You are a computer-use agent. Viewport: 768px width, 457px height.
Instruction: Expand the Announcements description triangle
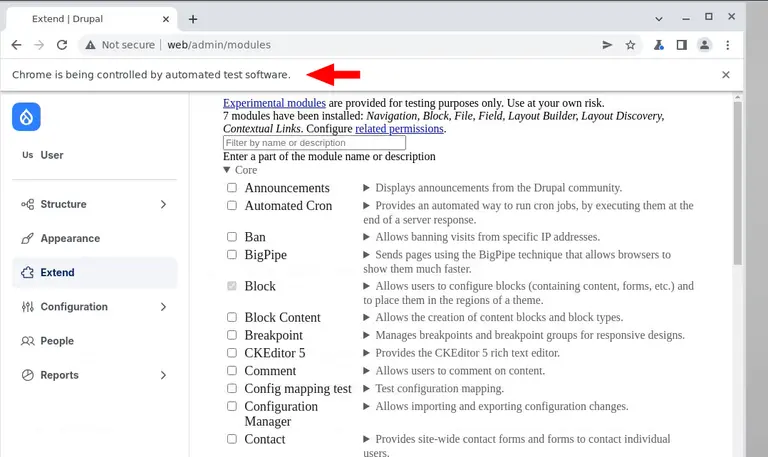tap(366, 188)
